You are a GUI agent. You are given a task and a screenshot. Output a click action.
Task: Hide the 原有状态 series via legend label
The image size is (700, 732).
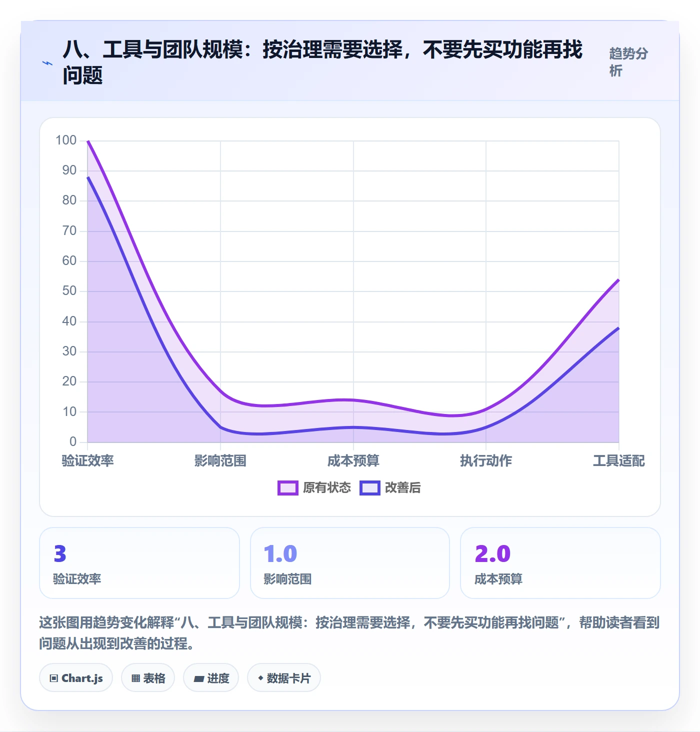327,488
